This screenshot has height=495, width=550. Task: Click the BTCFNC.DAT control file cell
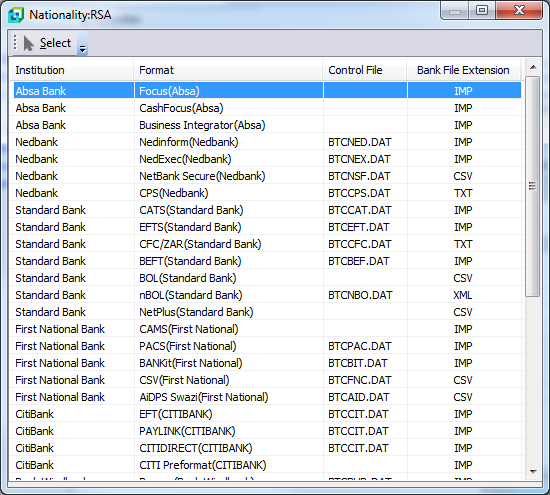360,380
